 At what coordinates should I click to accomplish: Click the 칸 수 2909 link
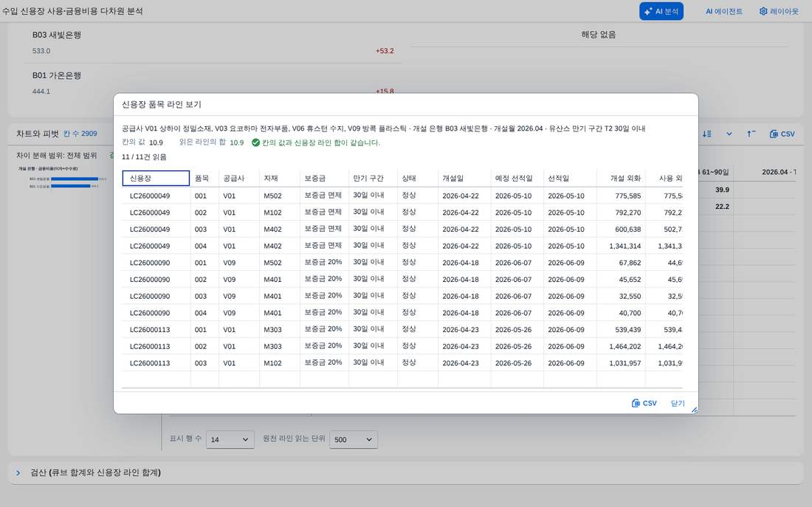click(x=80, y=134)
